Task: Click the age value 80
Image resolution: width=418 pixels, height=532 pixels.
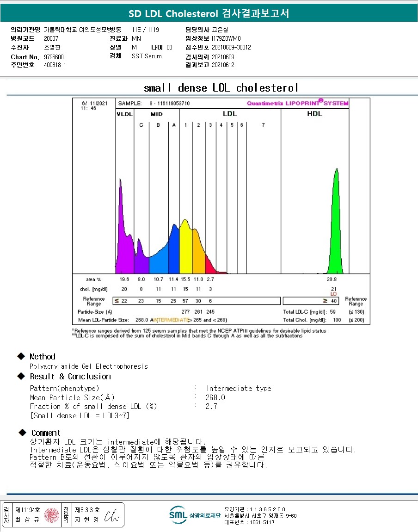Action: pyautogui.click(x=169, y=47)
